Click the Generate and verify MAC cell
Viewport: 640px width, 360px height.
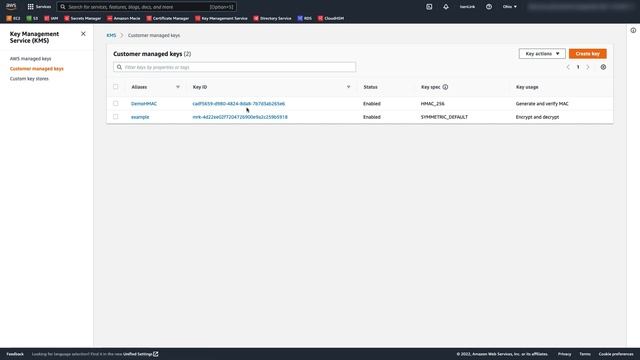click(x=542, y=104)
